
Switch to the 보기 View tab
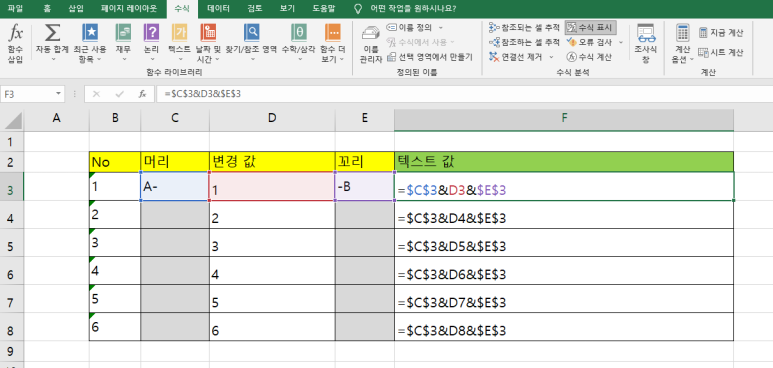[x=287, y=8]
